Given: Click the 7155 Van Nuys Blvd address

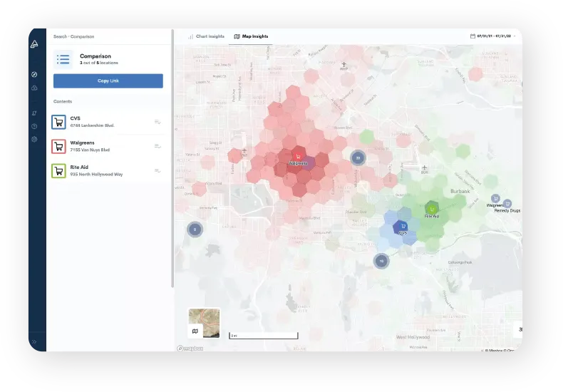Looking at the screenshot, I should point(90,150).
